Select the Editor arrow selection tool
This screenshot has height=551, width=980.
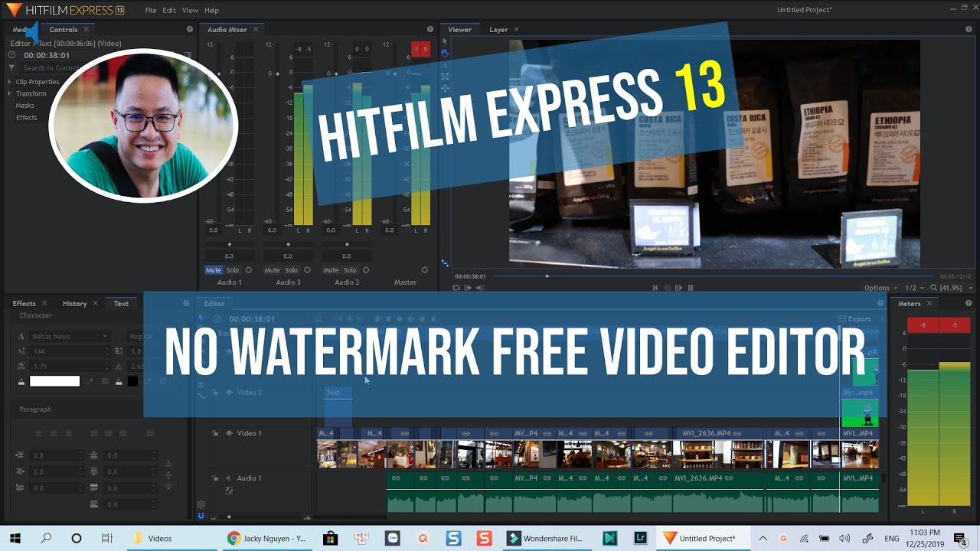pyautogui.click(x=201, y=318)
